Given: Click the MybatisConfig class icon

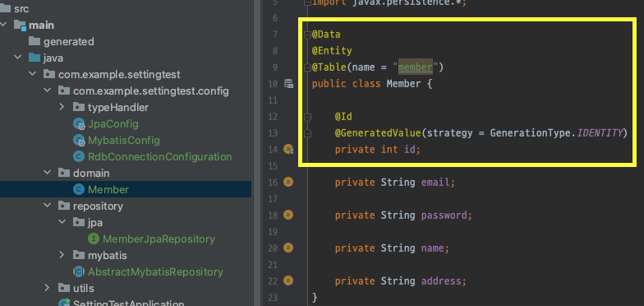Looking at the screenshot, I should pos(79,140).
